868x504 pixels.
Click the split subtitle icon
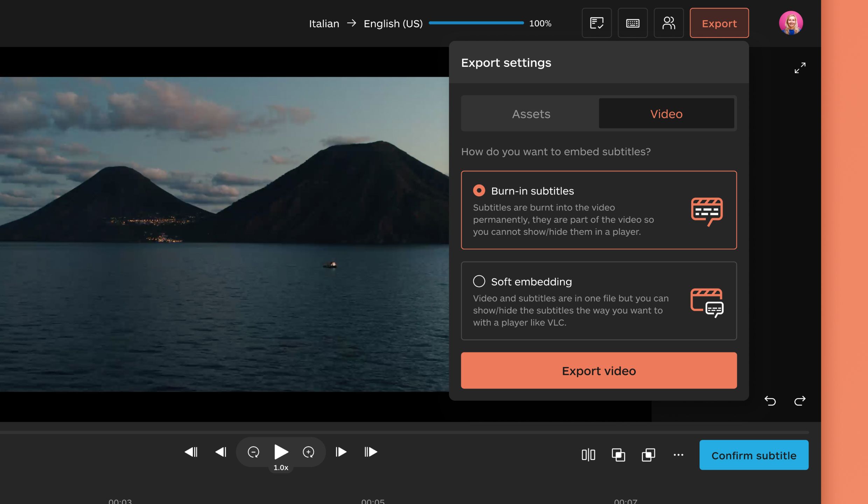[x=588, y=455]
